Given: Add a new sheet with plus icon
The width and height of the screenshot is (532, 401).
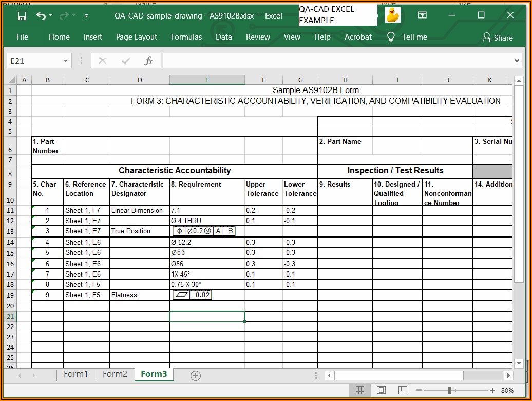Looking at the screenshot, I should pos(195,376).
